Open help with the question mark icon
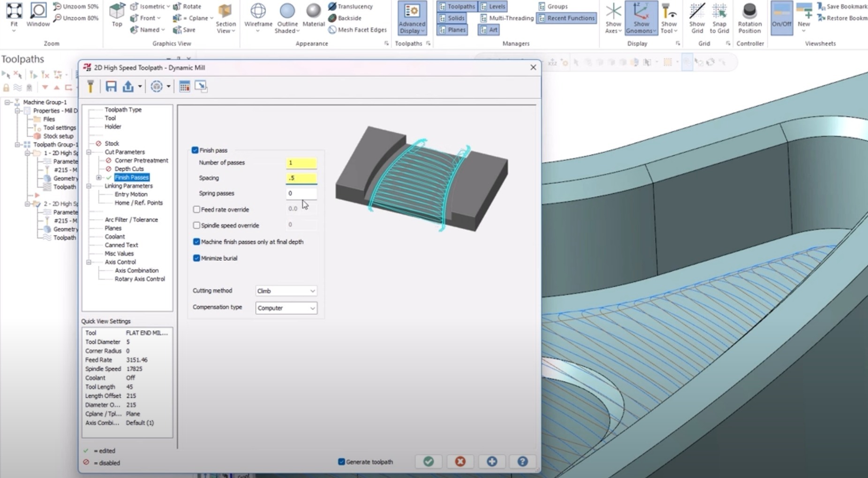The image size is (868, 478). (522, 462)
